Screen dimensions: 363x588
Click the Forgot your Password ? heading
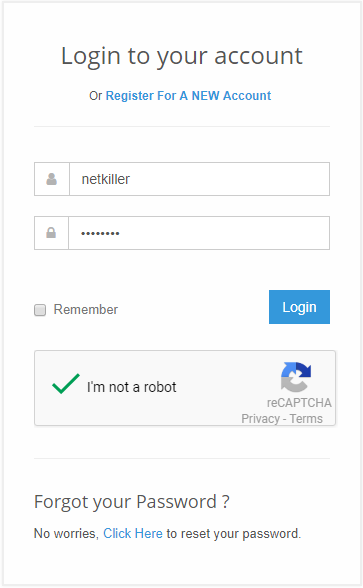[x=132, y=502]
